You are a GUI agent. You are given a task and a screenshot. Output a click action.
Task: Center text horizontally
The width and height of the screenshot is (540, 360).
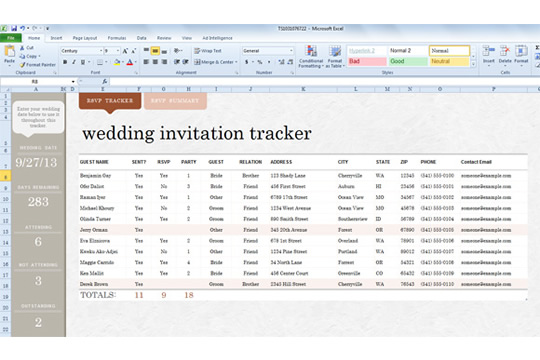pos(155,62)
